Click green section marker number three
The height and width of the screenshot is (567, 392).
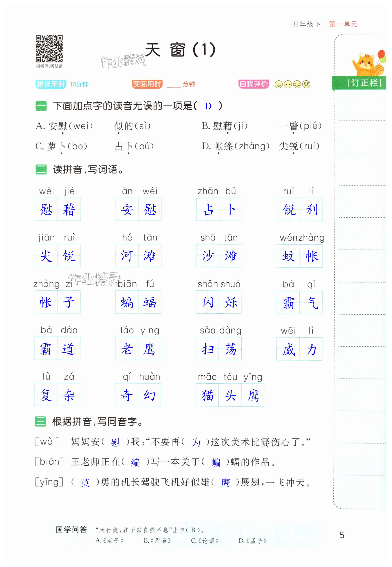point(40,421)
